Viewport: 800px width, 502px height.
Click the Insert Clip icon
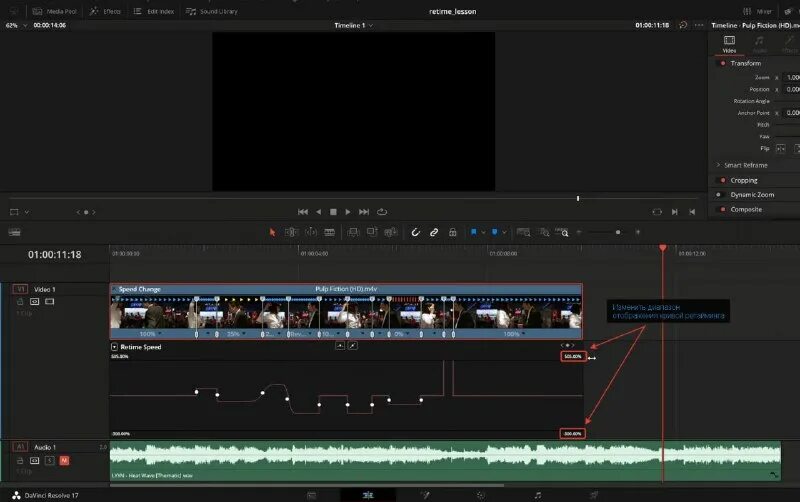[353, 232]
